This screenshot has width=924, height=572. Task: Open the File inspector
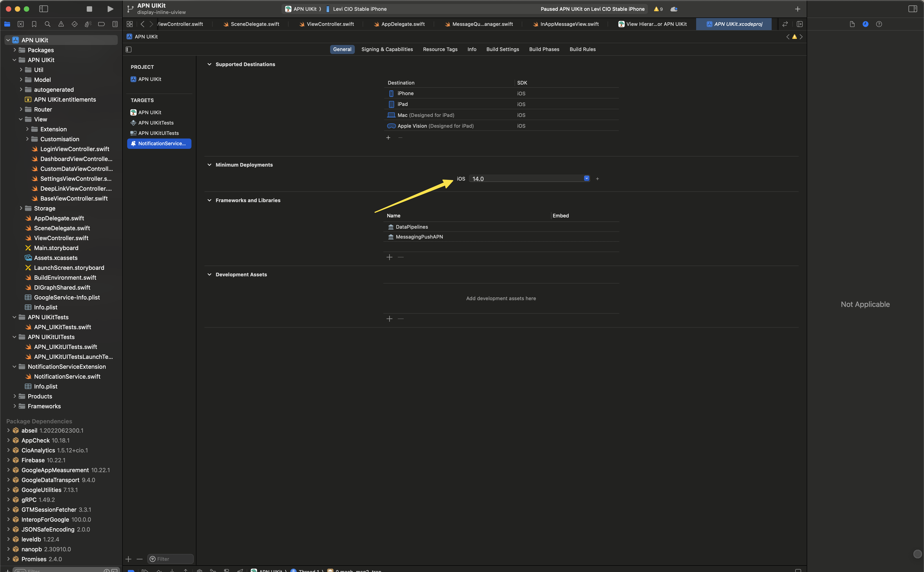click(x=852, y=24)
